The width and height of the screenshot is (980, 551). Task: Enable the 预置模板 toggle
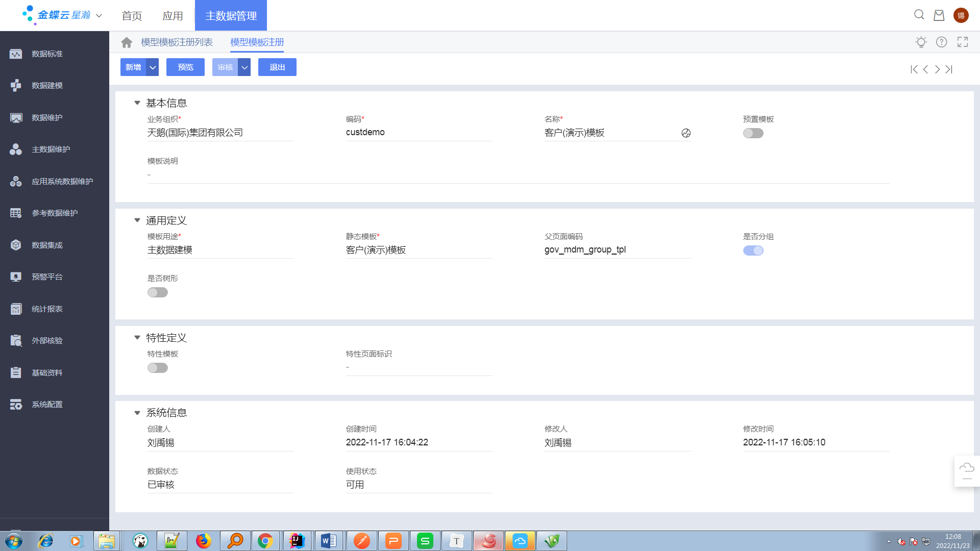click(753, 133)
